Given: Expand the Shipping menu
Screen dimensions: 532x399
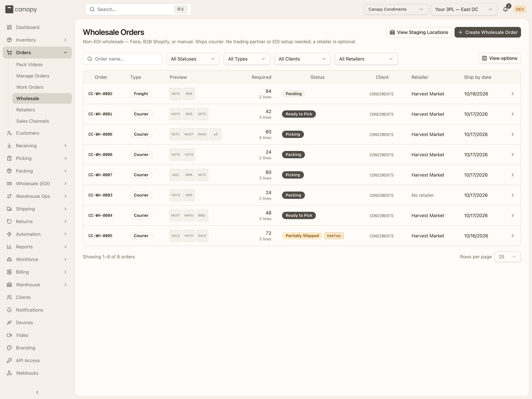Looking at the screenshot, I should pyautogui.click(x=37, y=209).
